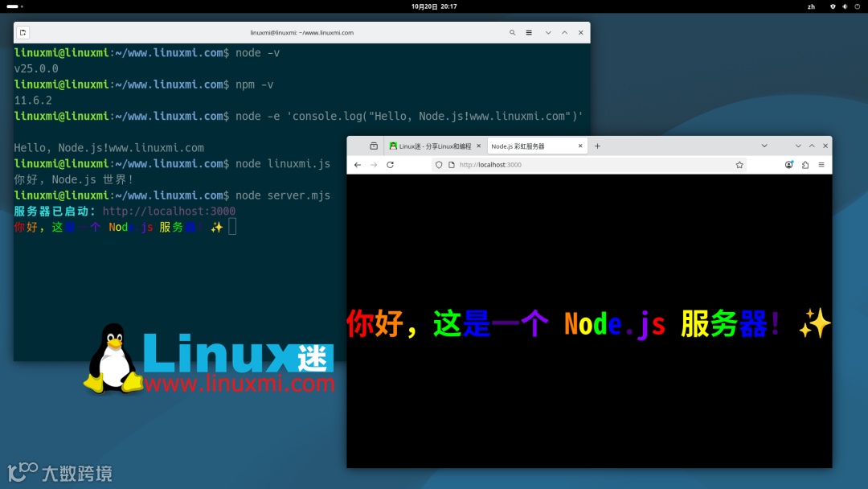Click the 'node server.mjs' command text
The width and height of the screenshot is (868, 489).
point(283,195)
